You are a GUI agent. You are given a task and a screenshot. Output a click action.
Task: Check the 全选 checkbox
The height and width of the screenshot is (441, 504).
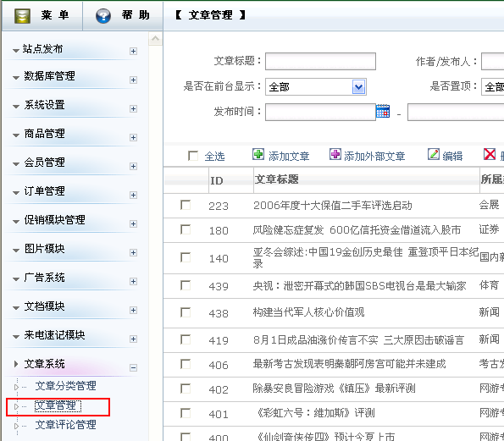pyautogui.click(x=193, y=156)
